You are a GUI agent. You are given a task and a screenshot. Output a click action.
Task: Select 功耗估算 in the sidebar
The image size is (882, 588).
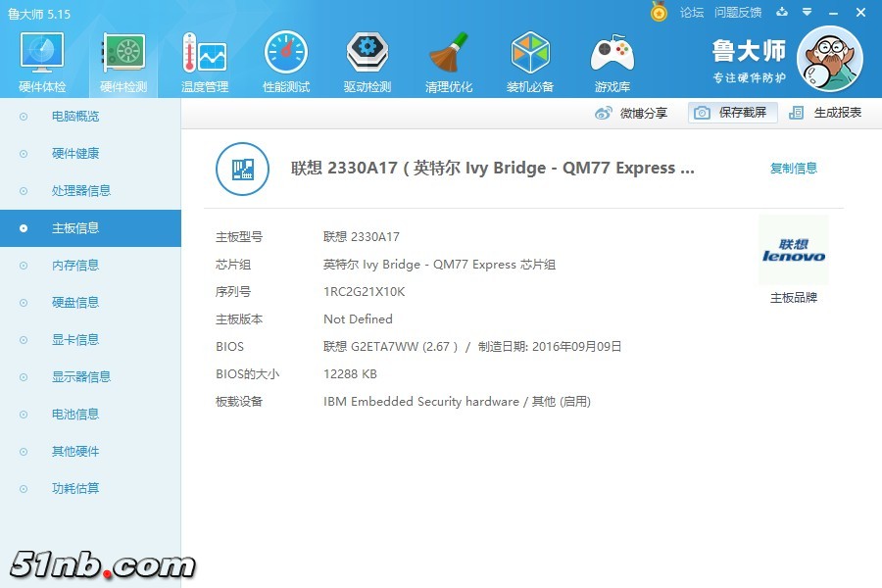(75, 489)
